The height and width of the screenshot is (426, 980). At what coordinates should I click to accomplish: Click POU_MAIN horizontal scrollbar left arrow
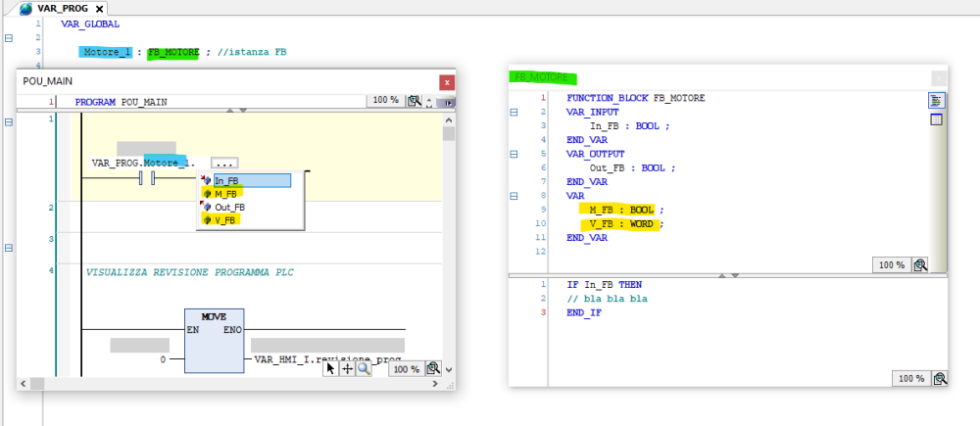click(x=24, y=384)
